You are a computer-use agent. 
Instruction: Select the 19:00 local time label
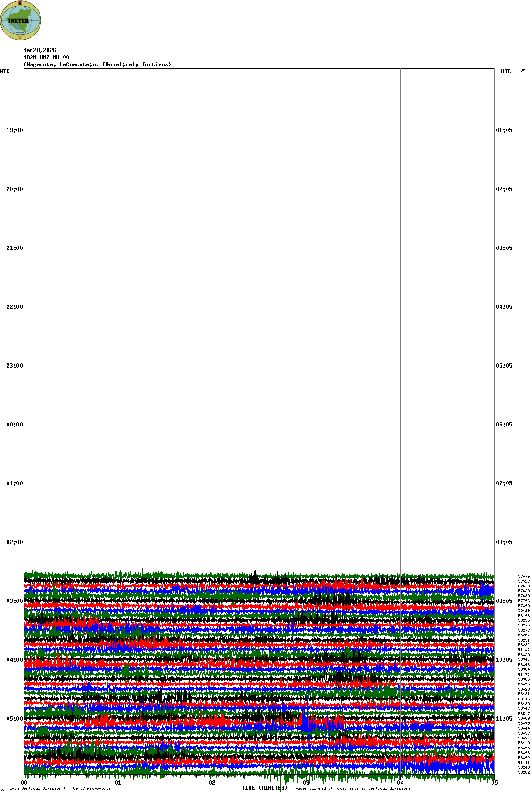[x=14, y=130]
